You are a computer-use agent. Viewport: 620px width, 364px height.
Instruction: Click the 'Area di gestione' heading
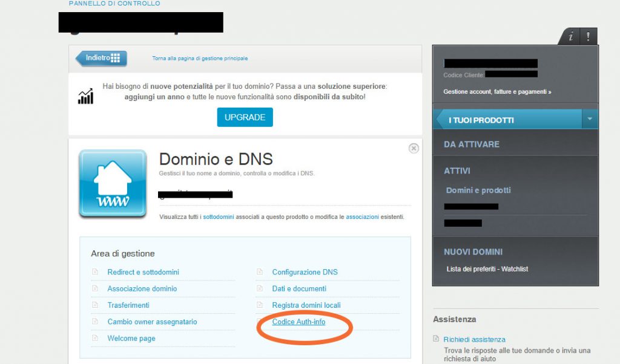pos(122,253)
